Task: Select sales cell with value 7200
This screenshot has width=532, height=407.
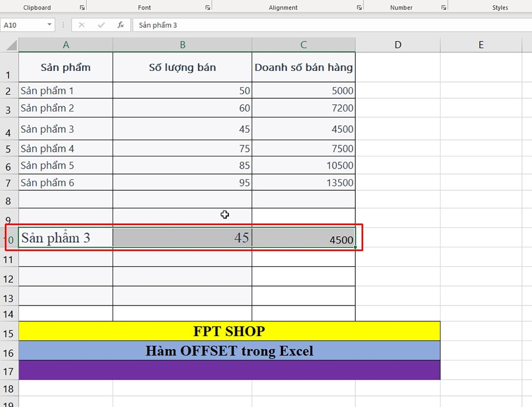Action: 304,108
